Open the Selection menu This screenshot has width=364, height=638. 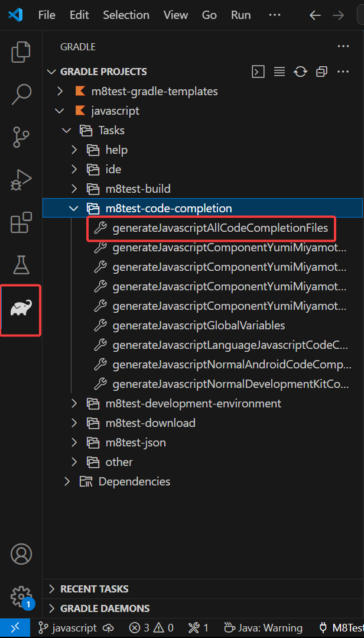point(126,15)
